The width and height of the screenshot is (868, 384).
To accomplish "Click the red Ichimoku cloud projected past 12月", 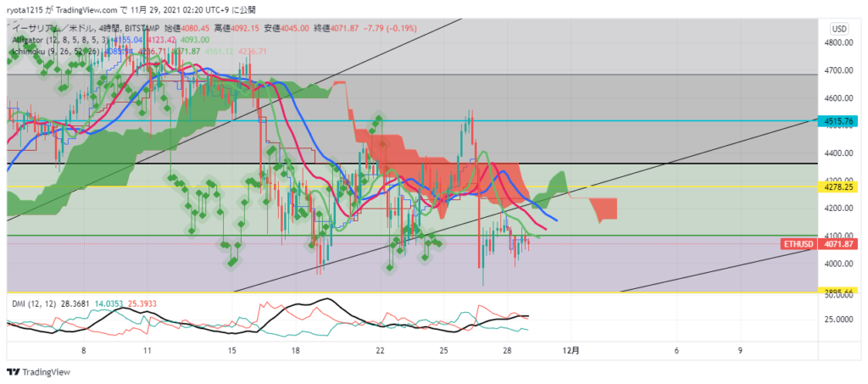I will point(607,209).
